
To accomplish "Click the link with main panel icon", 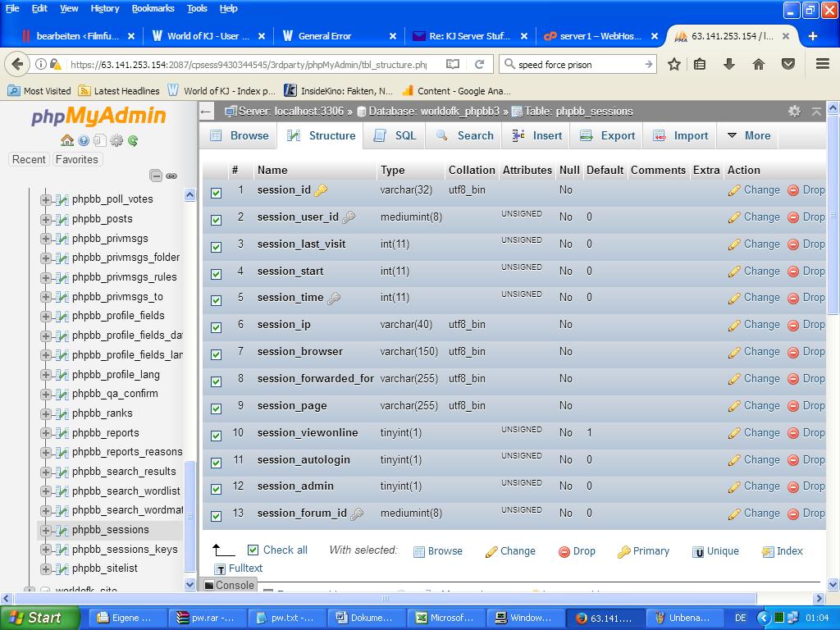I will (x=171, y=176).
